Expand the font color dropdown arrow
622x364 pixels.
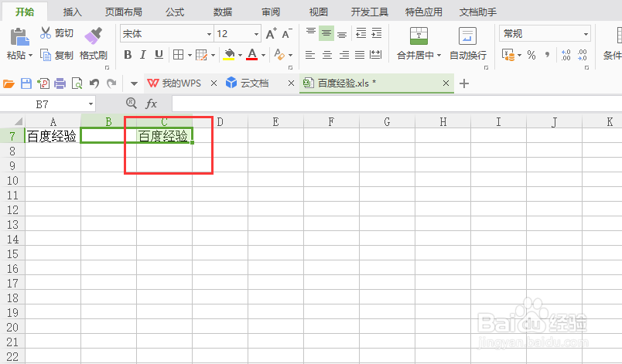click(263, 55)
